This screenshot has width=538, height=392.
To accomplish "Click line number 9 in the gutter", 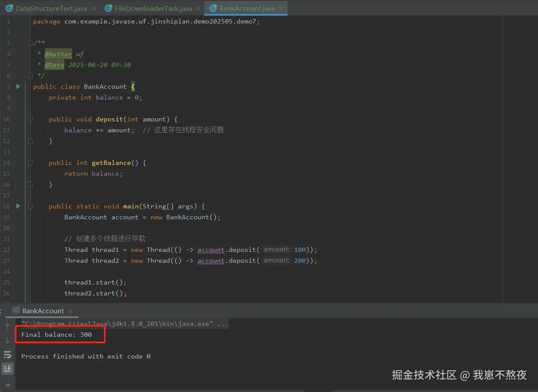I will click(x=8, y=108).
